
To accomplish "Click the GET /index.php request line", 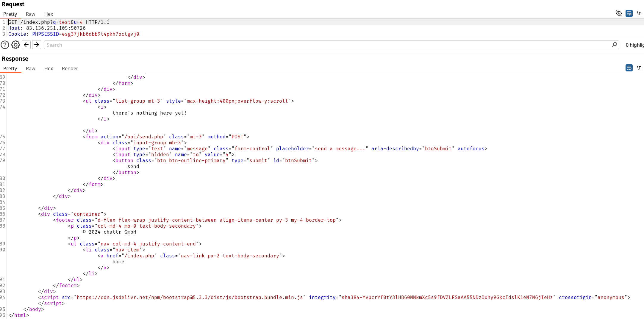I will [59, 22].
